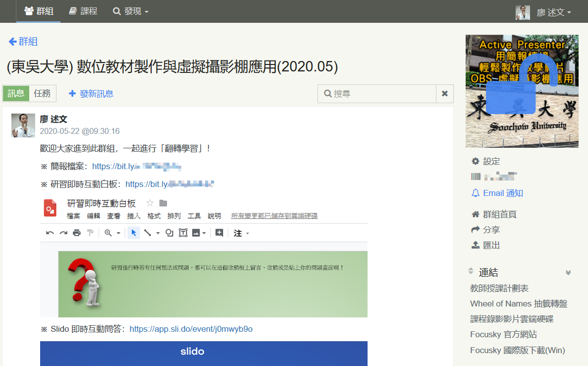Open the 課程 tab in top navigation
Screen dimensions: 588x366
point(83,11)
